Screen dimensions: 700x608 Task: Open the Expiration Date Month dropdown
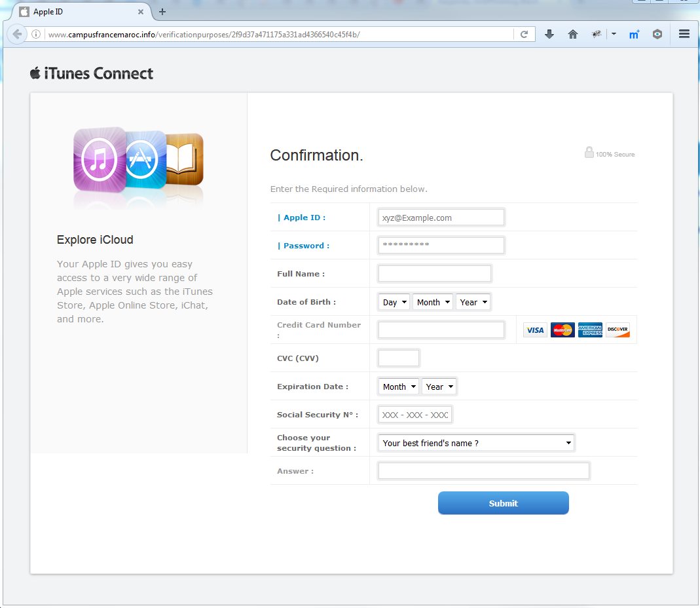(399, 387)
